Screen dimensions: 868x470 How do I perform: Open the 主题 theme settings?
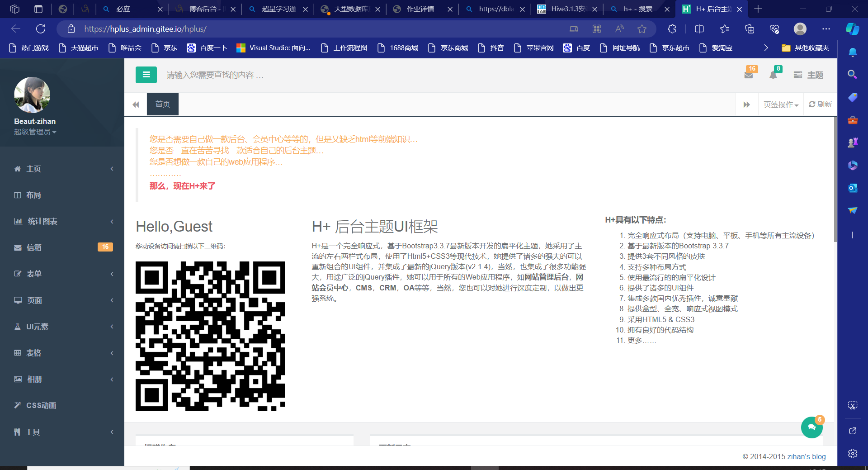(809, 75)
